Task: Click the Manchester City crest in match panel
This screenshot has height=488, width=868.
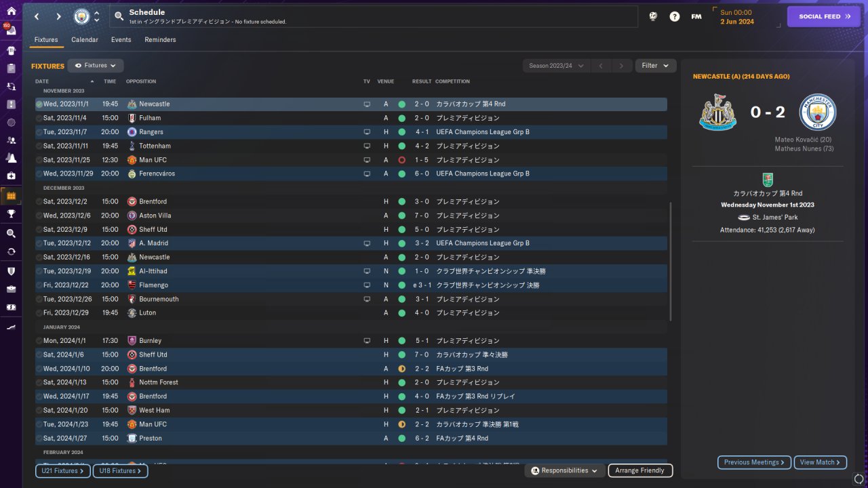Action: point(818,112)
